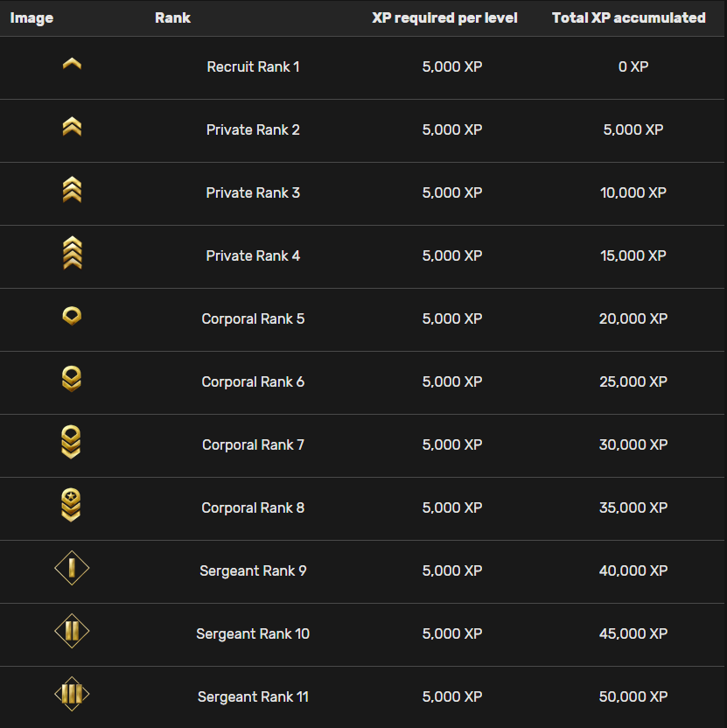Screen dimensions: 727x728
Task: Click the Total XP accumulated header
Action: click(x=628, y=17)
